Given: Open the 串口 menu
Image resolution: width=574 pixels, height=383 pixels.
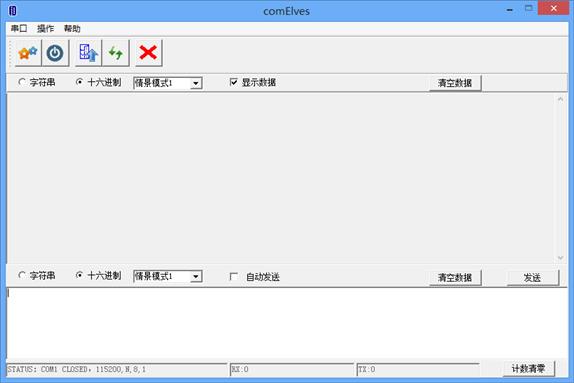Looking at the screenshot, I should [19, 29].
